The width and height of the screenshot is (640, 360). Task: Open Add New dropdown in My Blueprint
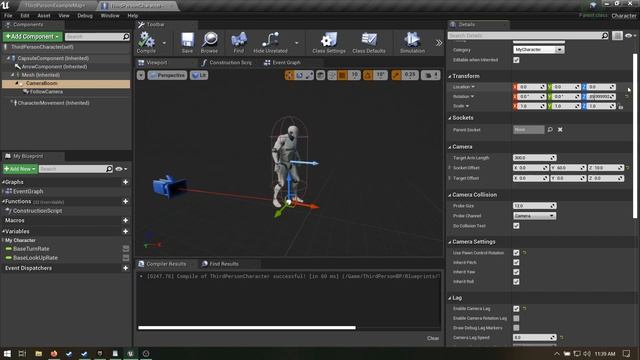[x=20, y=169]
